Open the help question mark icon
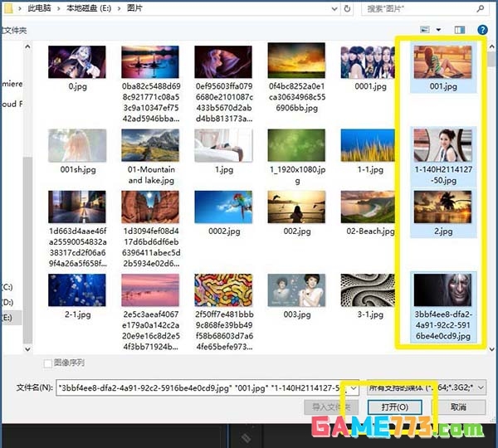The height and width of the screenshot is (448, 498). point(482,30)
